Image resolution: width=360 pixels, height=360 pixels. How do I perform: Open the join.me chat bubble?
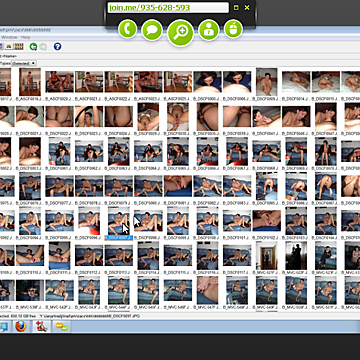click(x=152, y=30)
